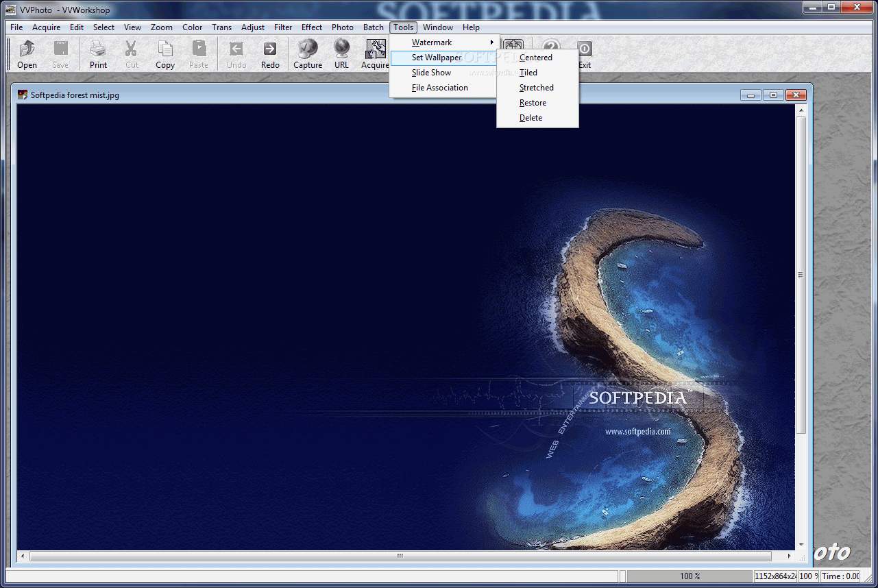Open the Filter menu
Image resolution: width=878 pixels, height=588 pixels.
click(x=283, y=27)
